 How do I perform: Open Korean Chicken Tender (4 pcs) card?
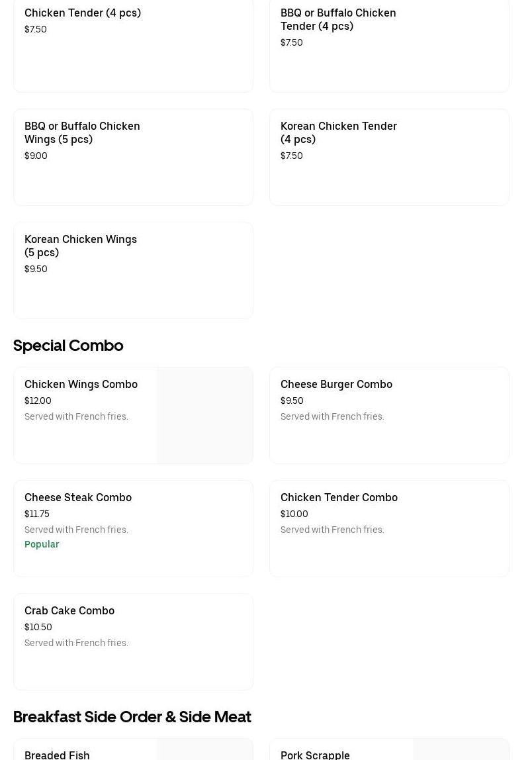click(x=339, y=132)
